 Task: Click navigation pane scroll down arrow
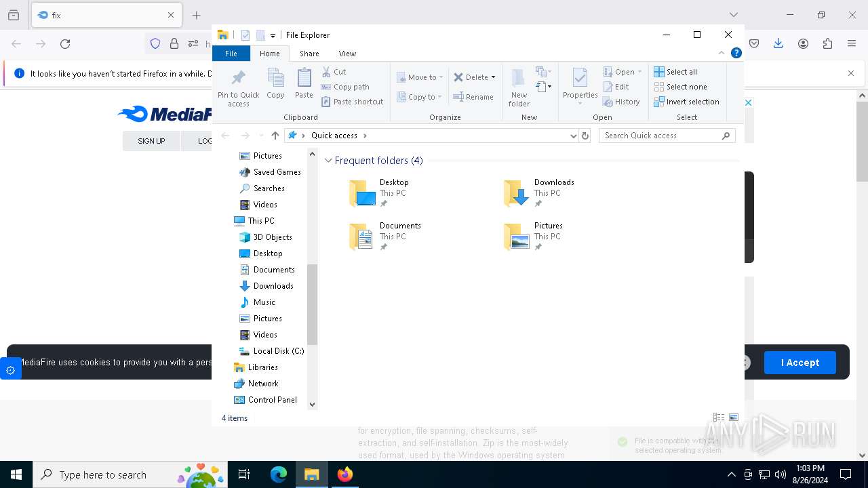[312, 405]
